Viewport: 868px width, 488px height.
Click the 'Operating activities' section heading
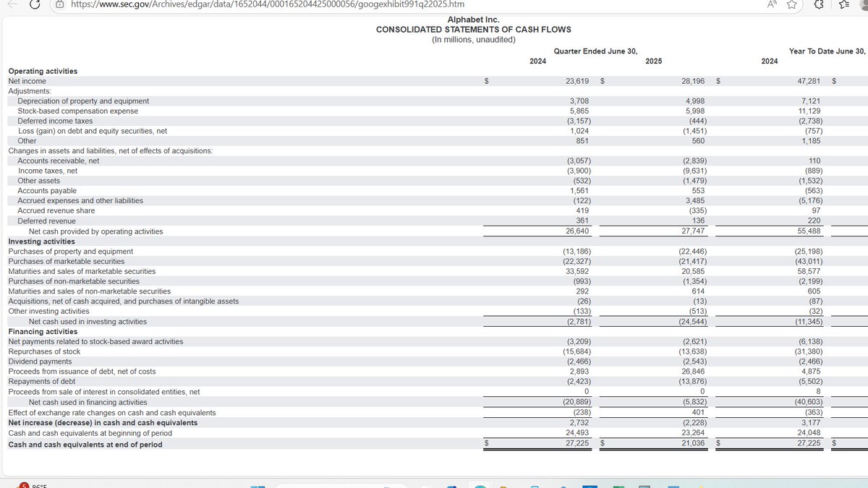click(x=43, y=71)
